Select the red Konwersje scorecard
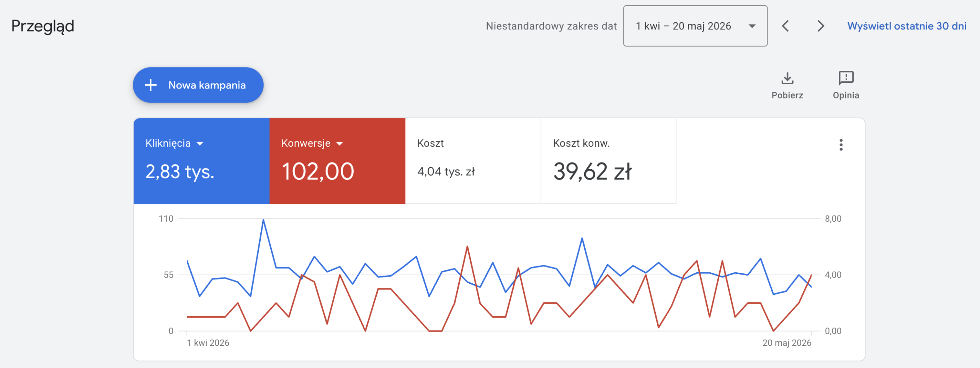The height and width of the screenshot is (368, 980). click(337, 161)
